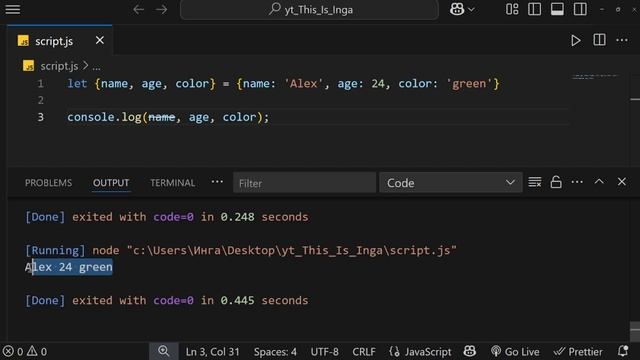Go forward with the right navigation arrow
Screen dimensions: 640x360
(162, 9)
